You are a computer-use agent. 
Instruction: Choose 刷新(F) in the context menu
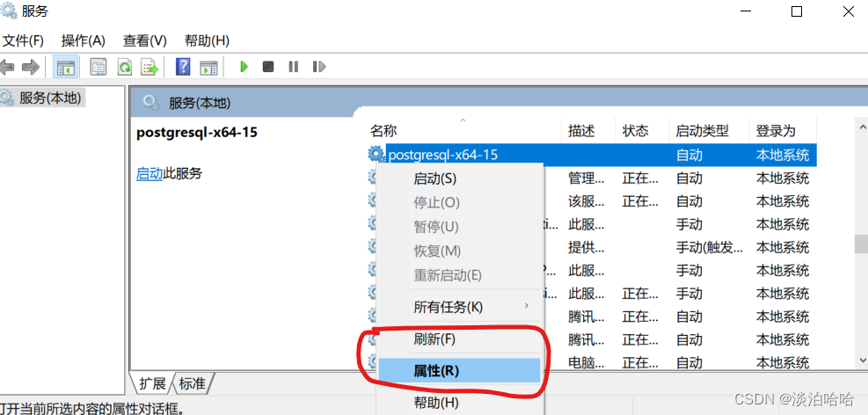click(460, 339)
